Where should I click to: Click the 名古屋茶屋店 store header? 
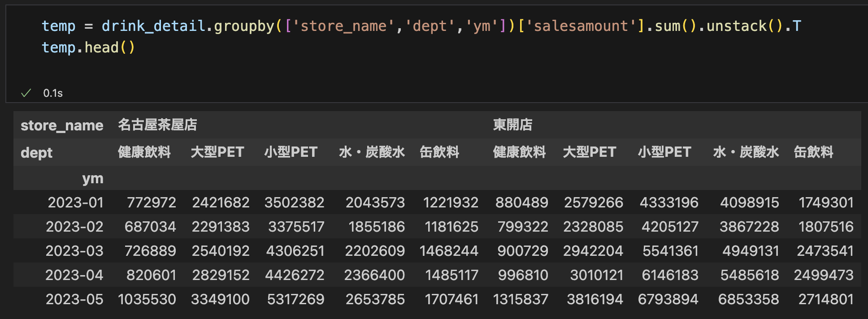point(158,125)
